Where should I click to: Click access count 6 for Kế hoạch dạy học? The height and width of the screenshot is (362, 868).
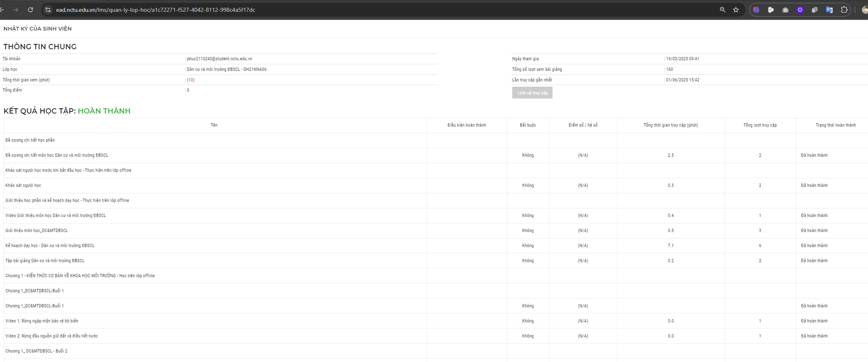point(760,246)
